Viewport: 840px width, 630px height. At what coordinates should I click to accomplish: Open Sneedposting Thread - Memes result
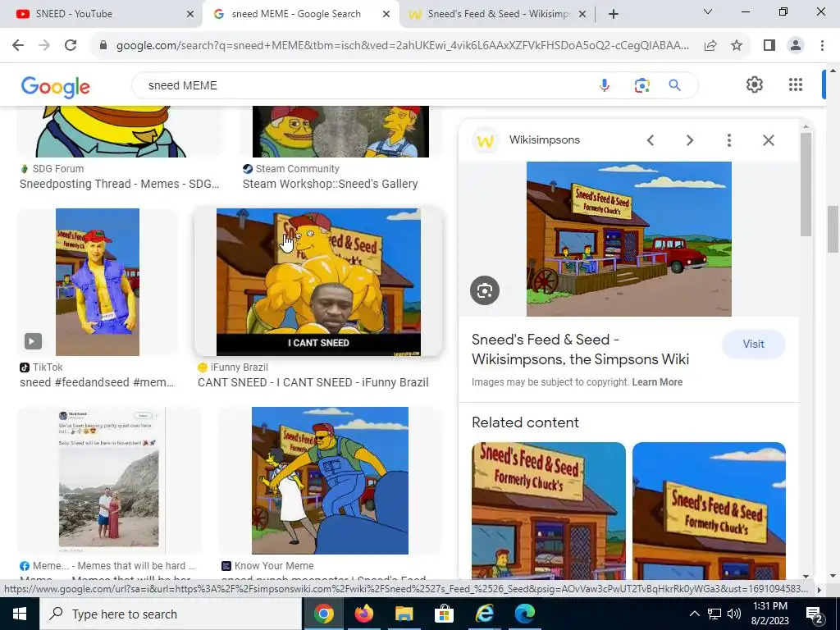120,184
